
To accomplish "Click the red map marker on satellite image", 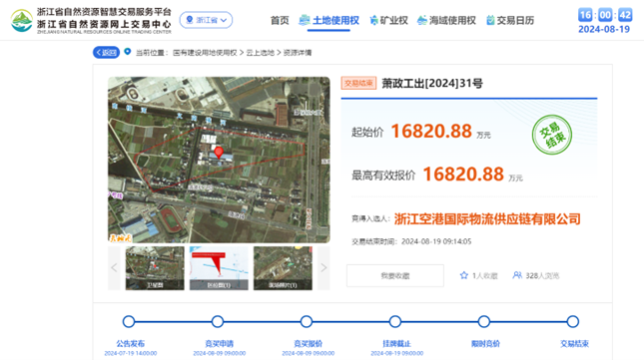I will 219,153.
